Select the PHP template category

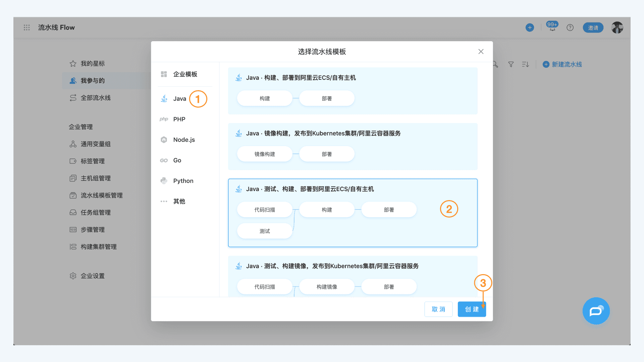tap(179, 119)
